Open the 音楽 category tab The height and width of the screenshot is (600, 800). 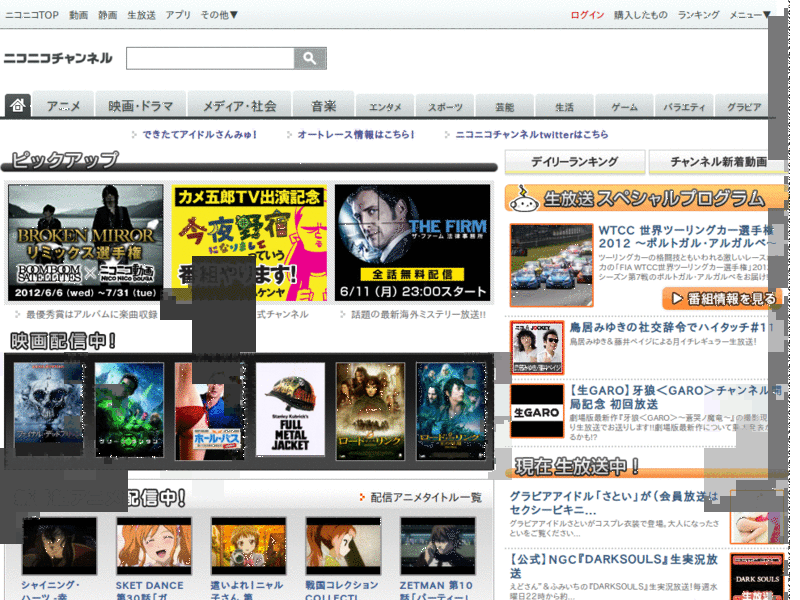tap(323, 106)
